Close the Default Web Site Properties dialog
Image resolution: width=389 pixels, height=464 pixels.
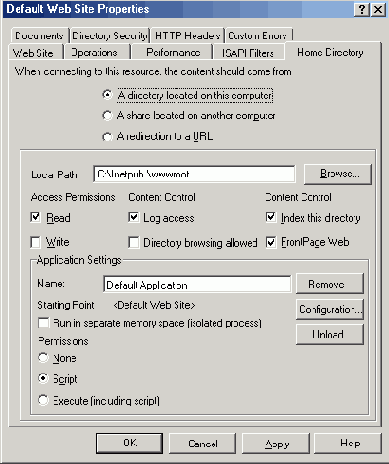point(378,9)
